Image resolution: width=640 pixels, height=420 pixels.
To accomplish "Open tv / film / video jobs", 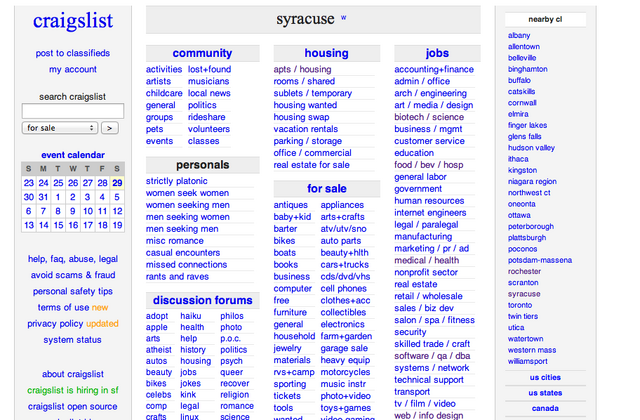I will 425,404.
